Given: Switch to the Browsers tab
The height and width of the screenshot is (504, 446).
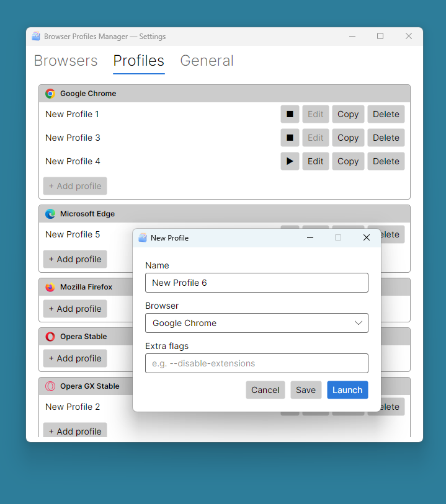Looking at the screenshot, I should [x=66, y=61].
